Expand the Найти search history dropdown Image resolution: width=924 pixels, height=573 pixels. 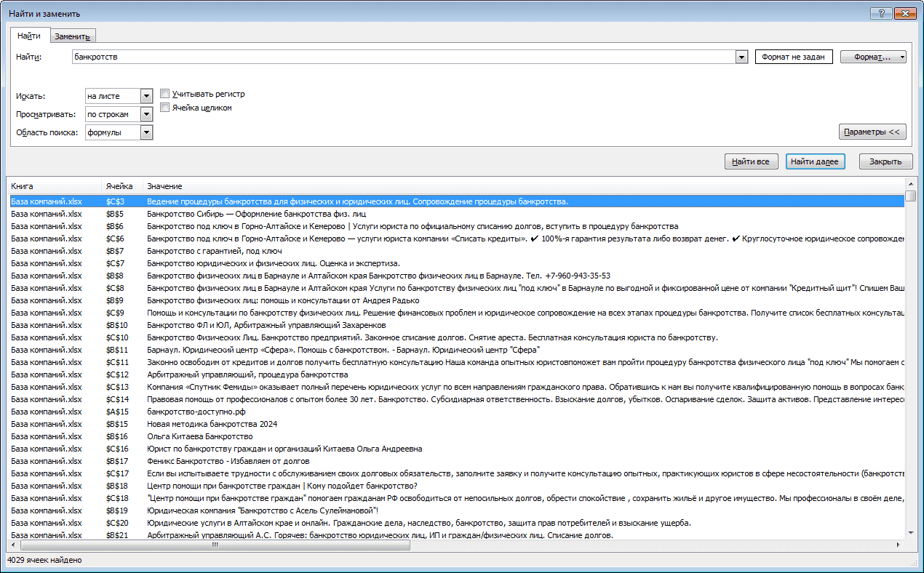[x=741, y=57]
